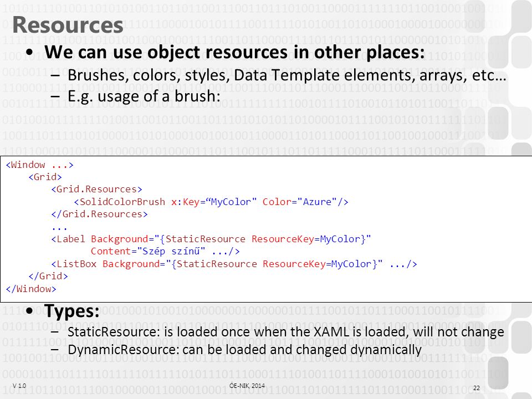
Task: Click the slide number 22
Action: coord(477,388)
